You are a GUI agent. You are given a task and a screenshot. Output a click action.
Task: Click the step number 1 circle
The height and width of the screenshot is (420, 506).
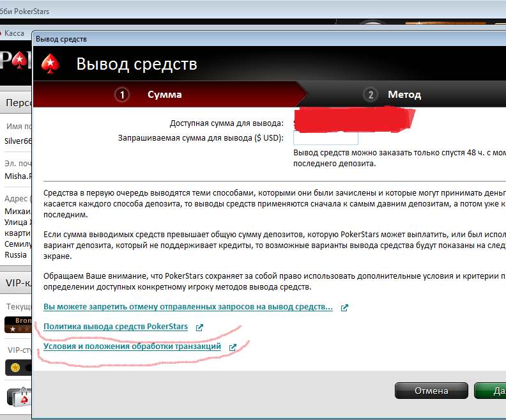(122, 95)
